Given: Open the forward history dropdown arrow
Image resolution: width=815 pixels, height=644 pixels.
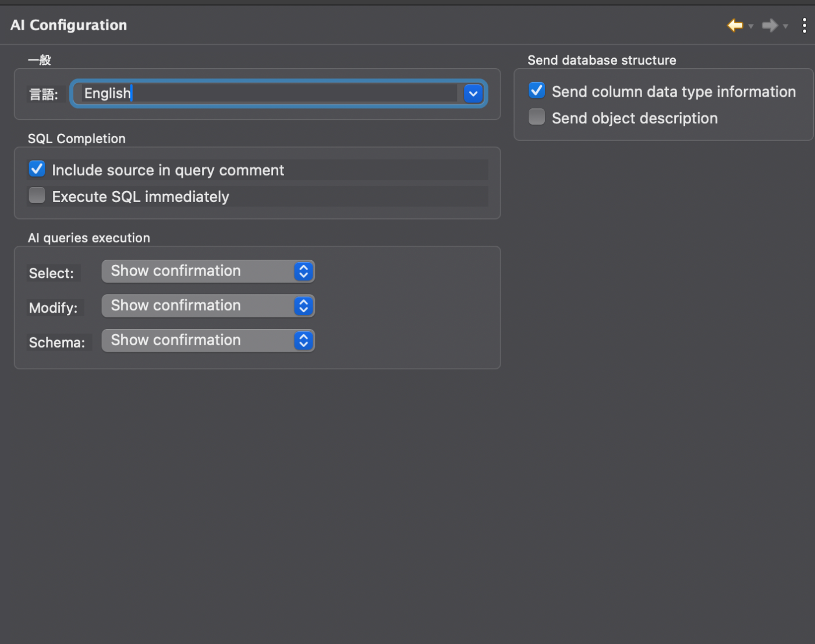Looking at the screenshot, I should coord(785,26).
